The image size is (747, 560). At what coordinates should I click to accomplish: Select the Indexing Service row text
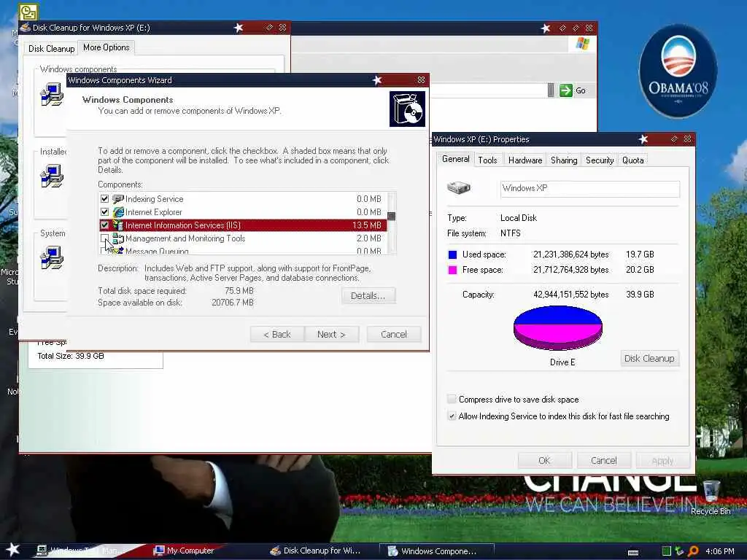click(155, 199)
